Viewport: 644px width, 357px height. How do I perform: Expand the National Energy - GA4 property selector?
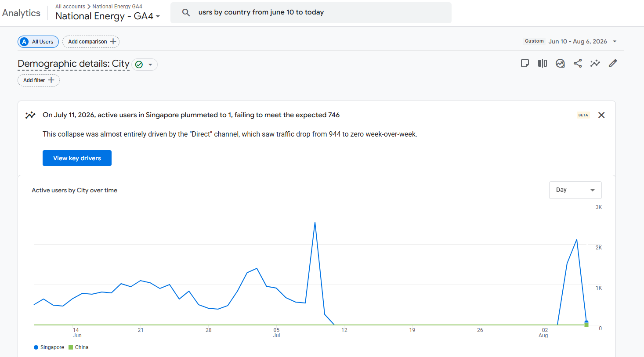pyautogui.click(x=108, y=16)
